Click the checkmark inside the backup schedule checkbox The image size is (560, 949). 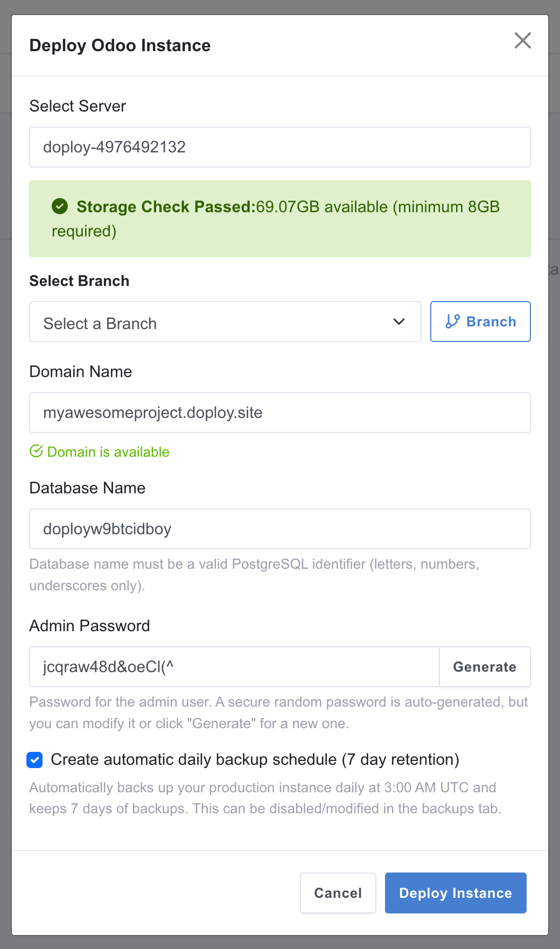click(34, 760)
